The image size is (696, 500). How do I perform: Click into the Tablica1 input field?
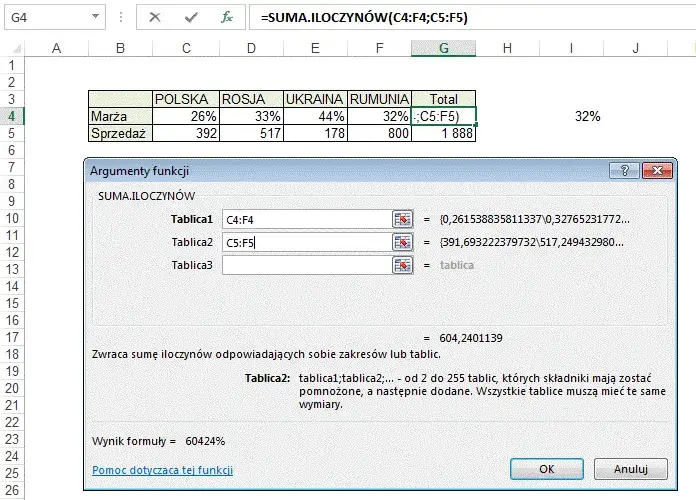(307, 219)
